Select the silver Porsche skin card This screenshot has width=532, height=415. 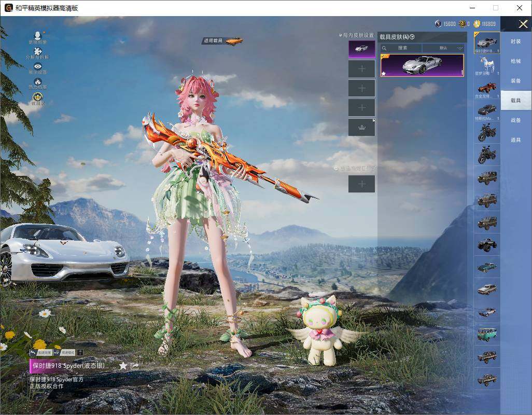(422, 65)
